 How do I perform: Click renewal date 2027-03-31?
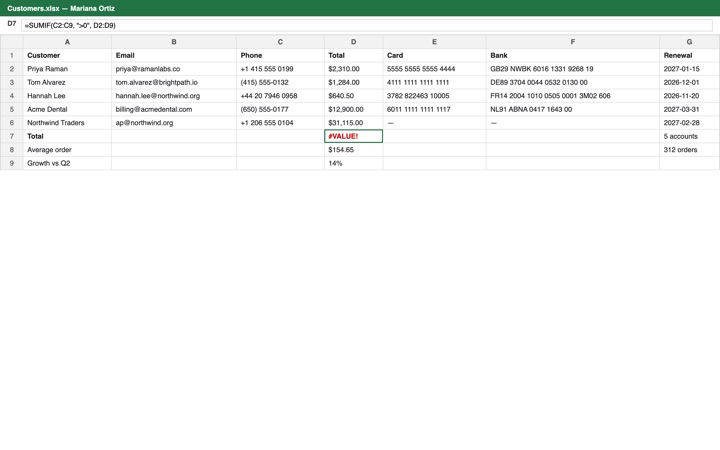pos(689,109)
